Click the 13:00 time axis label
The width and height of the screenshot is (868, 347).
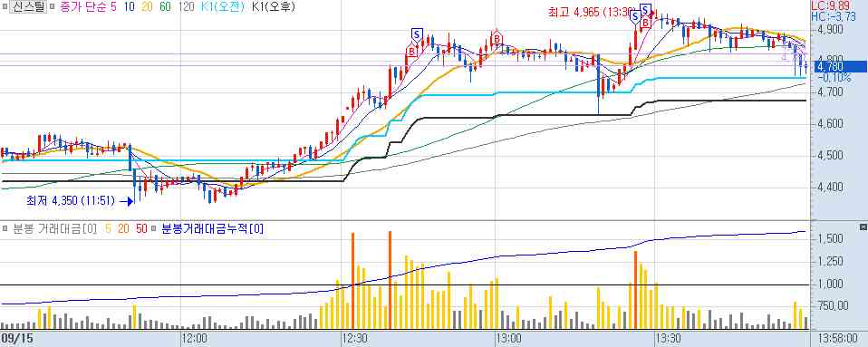tap(509, 338)
